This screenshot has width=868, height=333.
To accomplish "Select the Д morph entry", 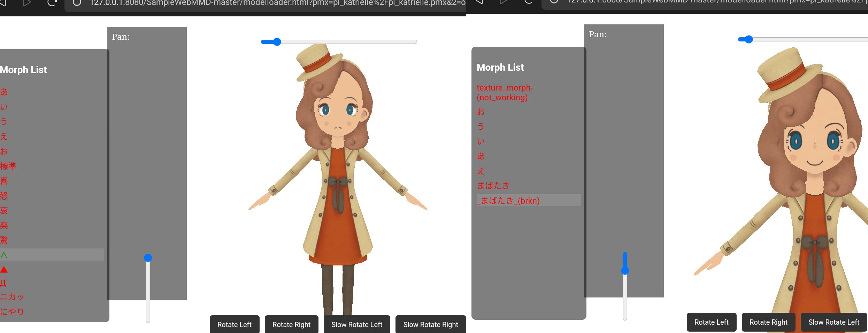I will point(3,283).
